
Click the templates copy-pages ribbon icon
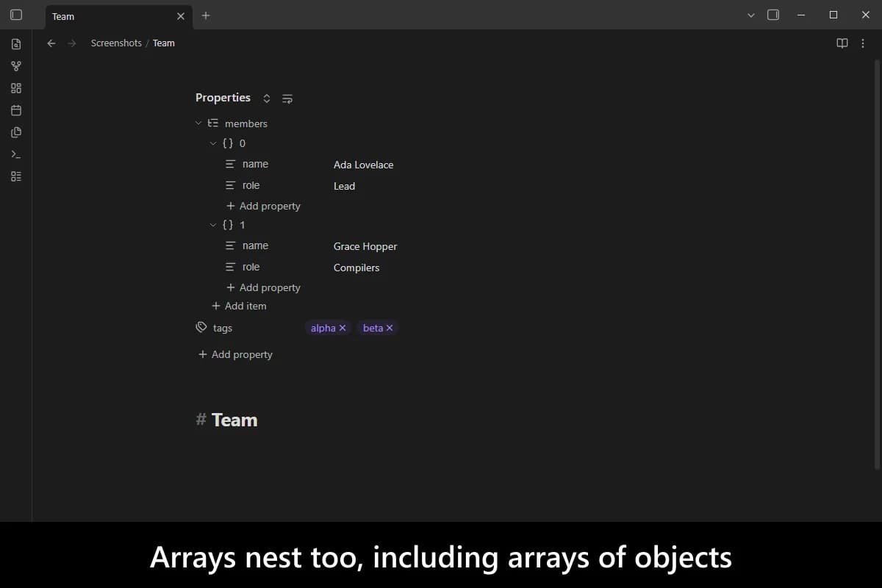pyautogui.click(x=16, y=132)
